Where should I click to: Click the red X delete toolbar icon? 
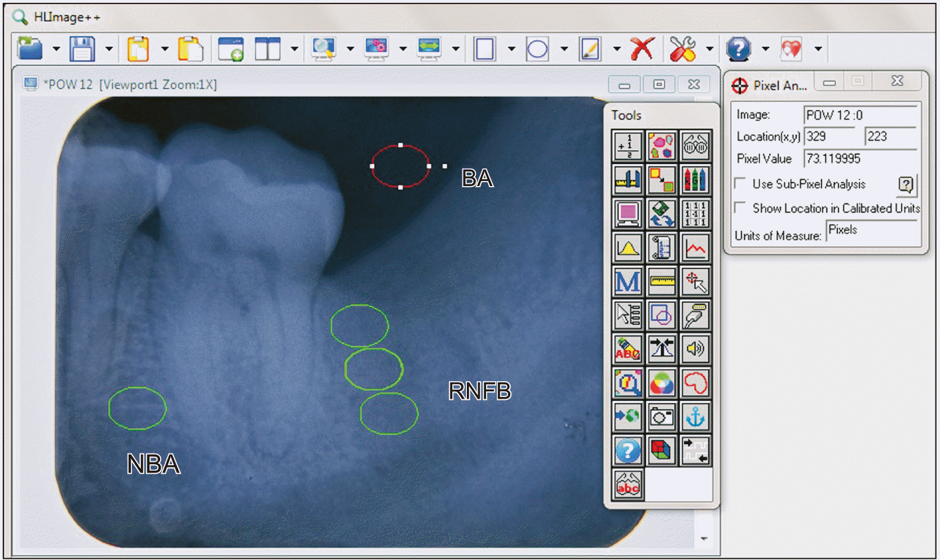click(x=642, y=48)
